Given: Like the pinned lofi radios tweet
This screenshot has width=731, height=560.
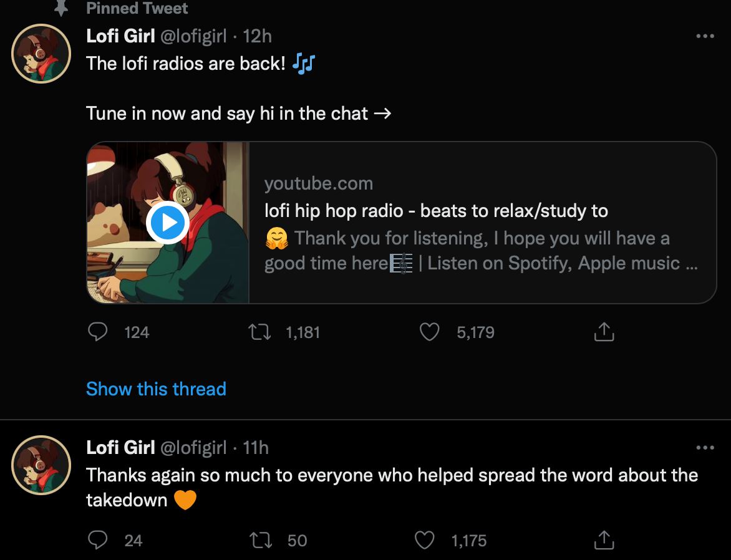Looking at the screenshot, I should pos(429,332).
